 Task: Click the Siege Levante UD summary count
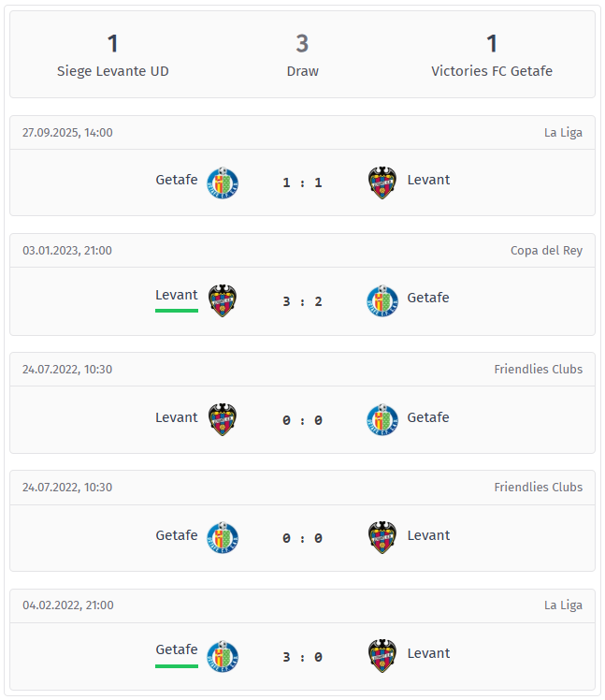pyautogui.click(x=113, y=44)
